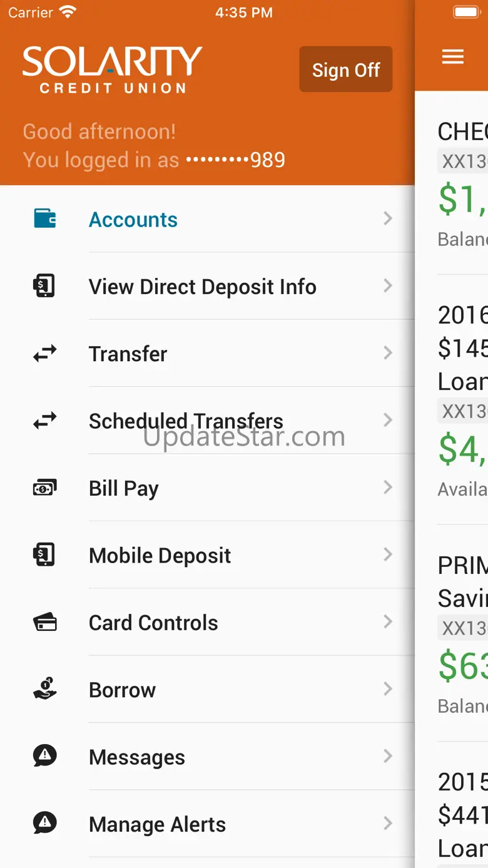Viewport: 488px width, 868px height.
Task: Click the View Direct Deposit Info icon
Action: pyautogui.click(x=44, y=286)
